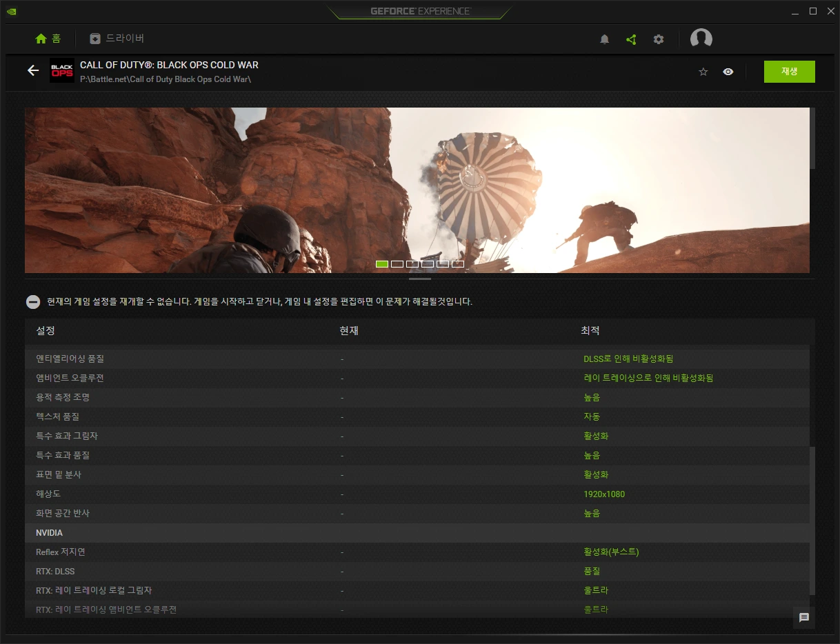Select the second screenshot carousel indicator
Viewport: 840px width, 644px height.
click(397, 264)
